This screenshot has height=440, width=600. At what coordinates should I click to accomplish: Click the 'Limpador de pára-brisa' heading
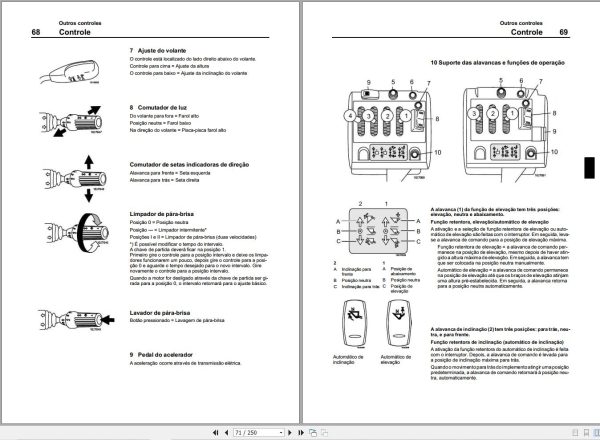coord(161,214)
